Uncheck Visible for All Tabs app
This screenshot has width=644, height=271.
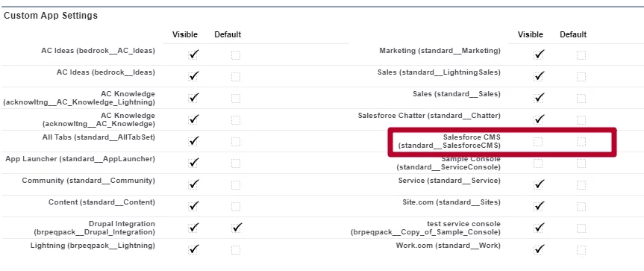pos(193,142)
